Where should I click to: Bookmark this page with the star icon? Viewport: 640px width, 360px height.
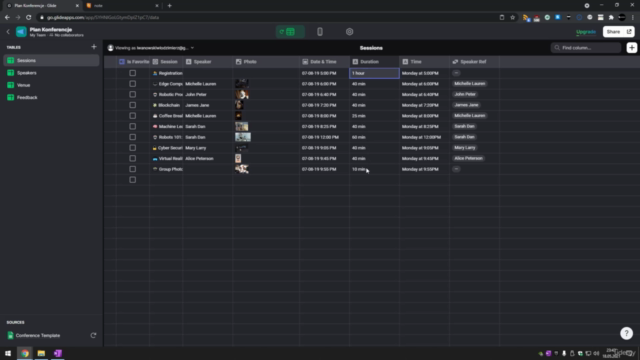[x=513, y=18]
